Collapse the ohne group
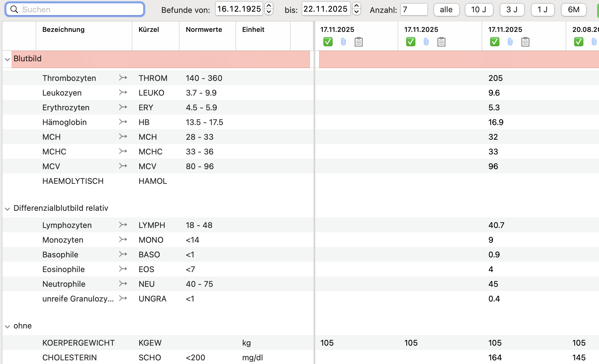 [7, 326]
